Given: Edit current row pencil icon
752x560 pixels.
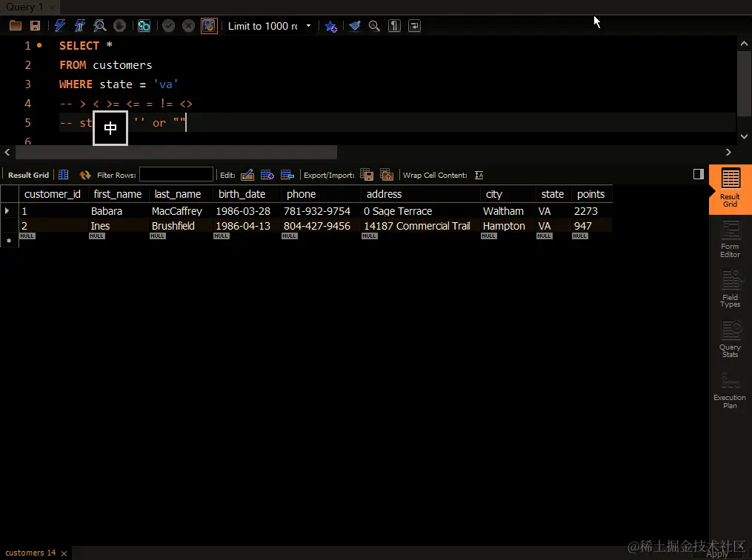Looking at the screenshot, I should (x=247, y=175).
